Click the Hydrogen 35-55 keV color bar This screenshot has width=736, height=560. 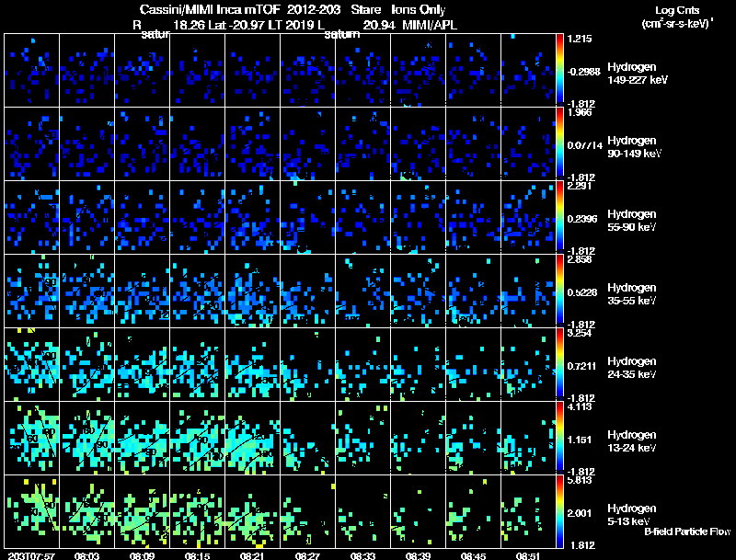[x=559, y=291]
